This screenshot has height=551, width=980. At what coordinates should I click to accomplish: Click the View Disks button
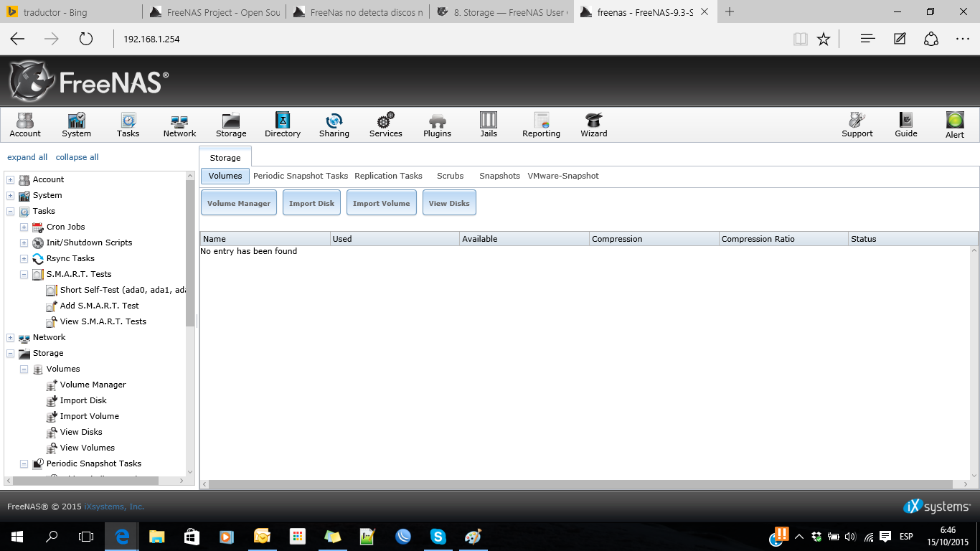[x=449, y=203]
